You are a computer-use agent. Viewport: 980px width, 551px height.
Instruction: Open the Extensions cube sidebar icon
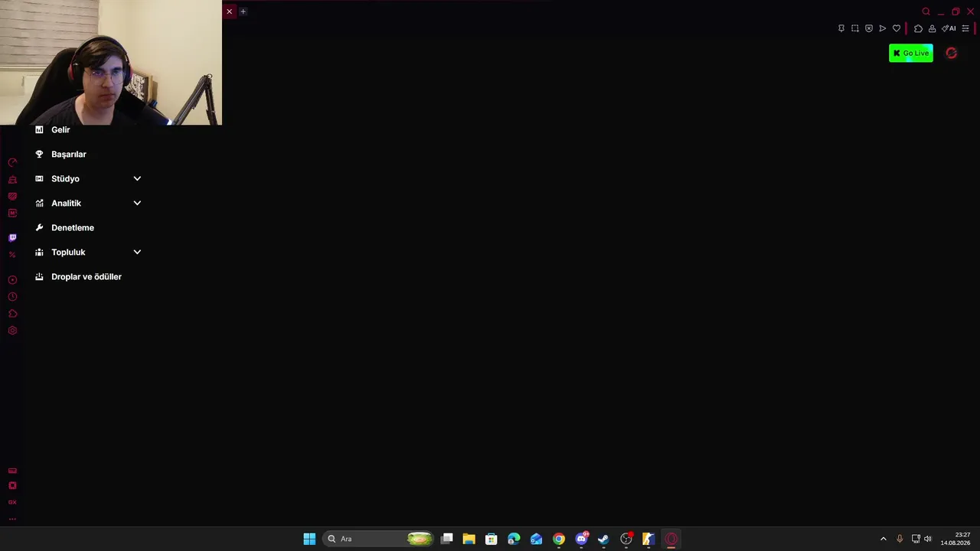(x=12, y=314)
